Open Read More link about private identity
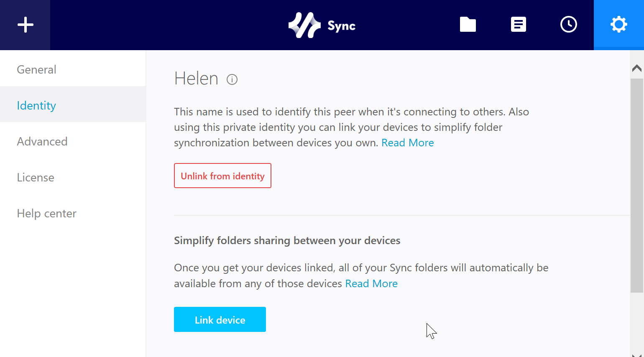Screen dimensions: 644x357 408,143
